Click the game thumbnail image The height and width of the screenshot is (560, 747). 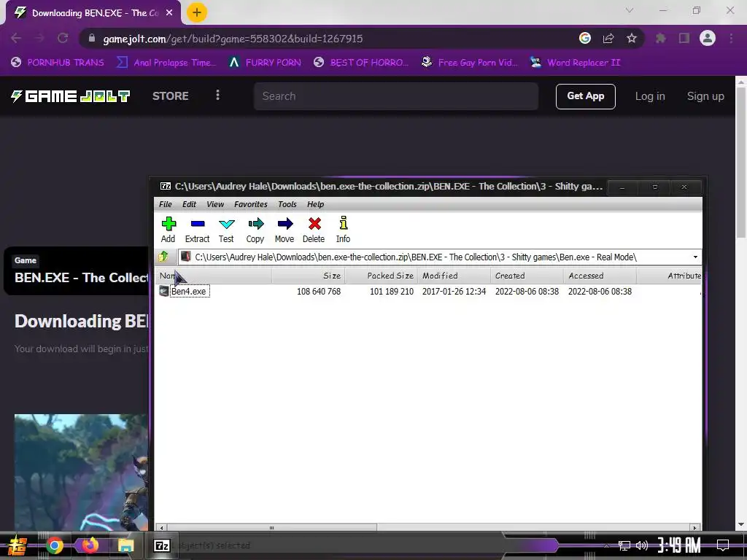pos(81,472)
